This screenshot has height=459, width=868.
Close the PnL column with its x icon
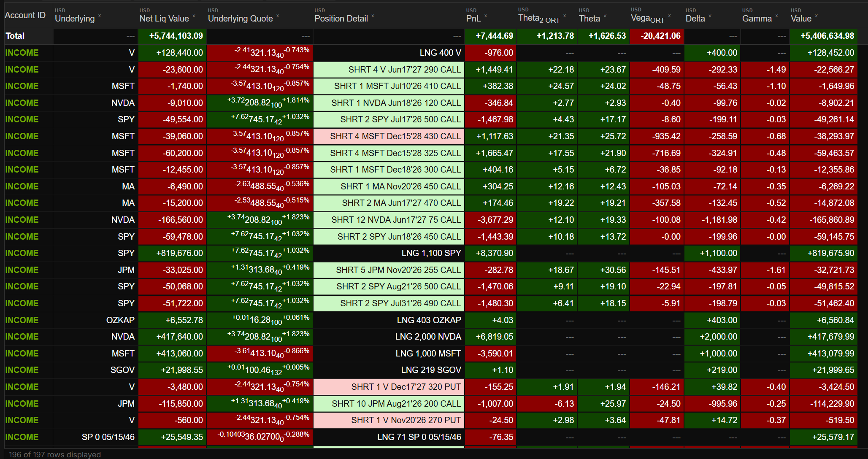486,16
